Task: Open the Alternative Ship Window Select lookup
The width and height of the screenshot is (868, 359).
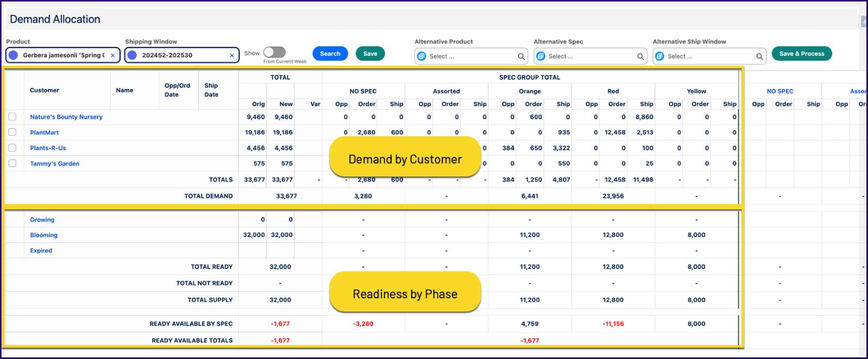Action: [709, 56]
